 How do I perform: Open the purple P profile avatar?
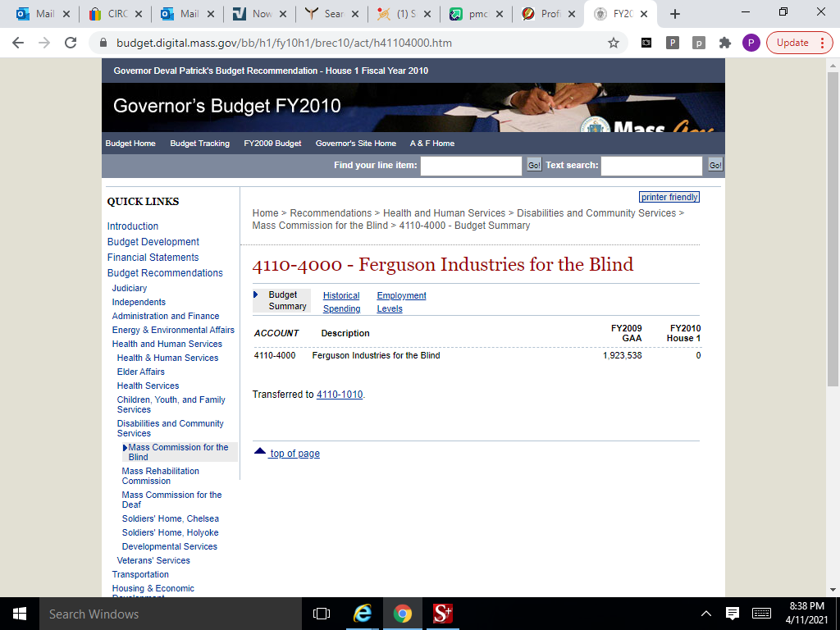coord(751,43)
